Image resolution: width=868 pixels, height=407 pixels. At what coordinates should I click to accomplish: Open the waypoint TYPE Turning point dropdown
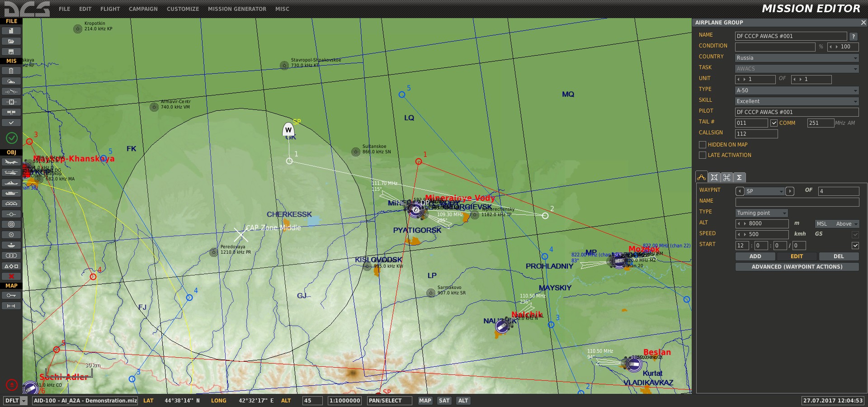[x=762, y=213]
